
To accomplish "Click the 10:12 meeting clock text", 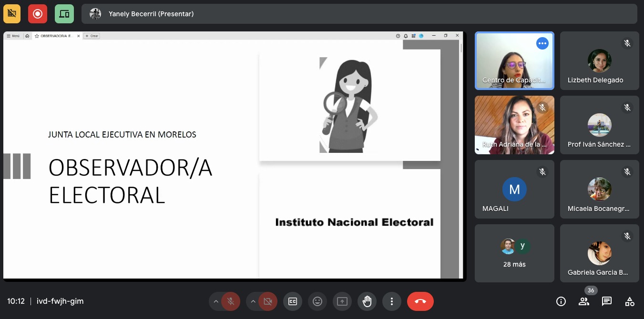I will pyautogui.click(x=16, y=301).
